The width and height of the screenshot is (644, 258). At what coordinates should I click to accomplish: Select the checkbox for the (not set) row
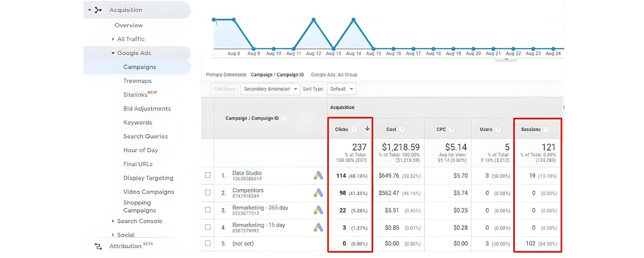click(208, 243)
